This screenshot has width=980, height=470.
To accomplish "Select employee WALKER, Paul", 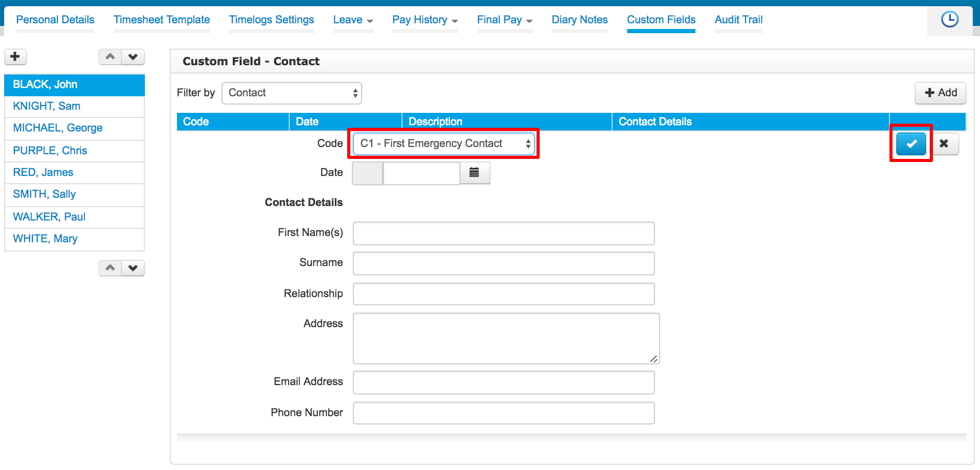I will point(75,217).
